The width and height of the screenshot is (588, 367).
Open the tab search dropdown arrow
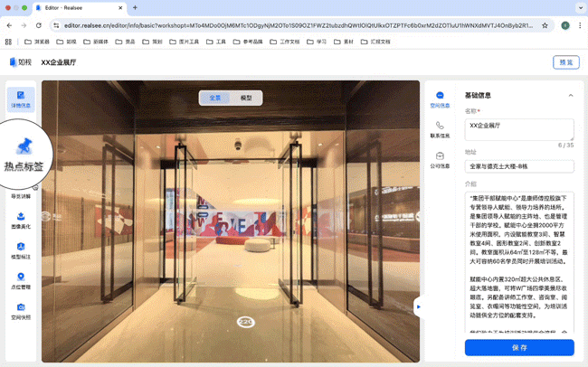580,7
